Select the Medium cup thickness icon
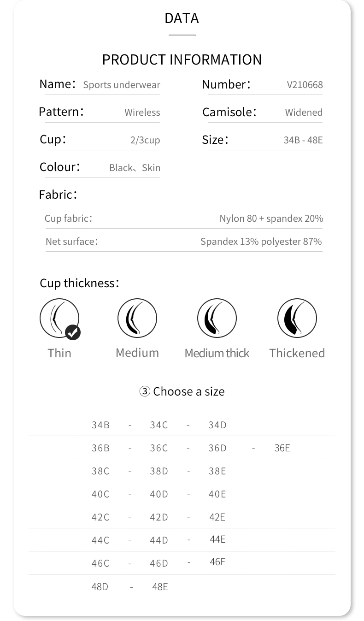364x621 pixels. (137, 318)
